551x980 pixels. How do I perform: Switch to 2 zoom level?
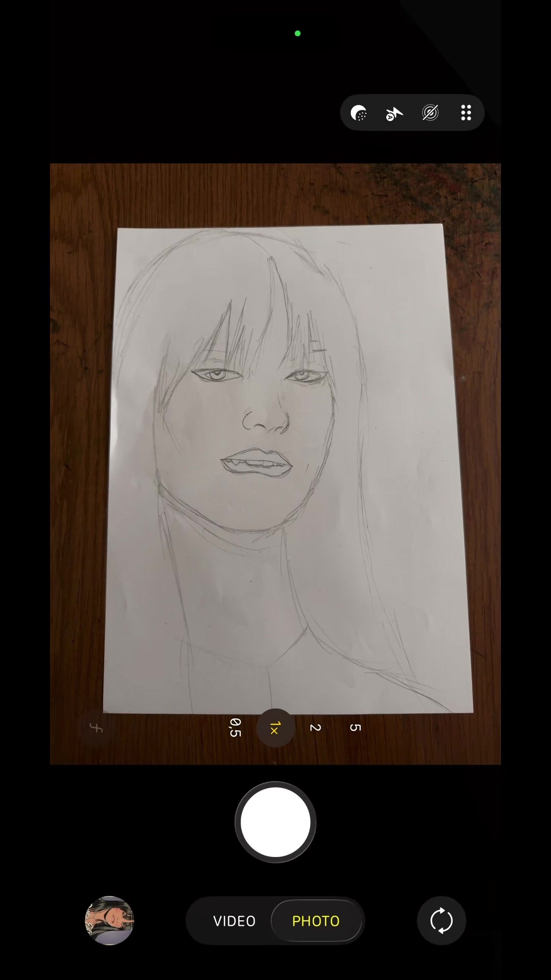[x=315, y=728]
